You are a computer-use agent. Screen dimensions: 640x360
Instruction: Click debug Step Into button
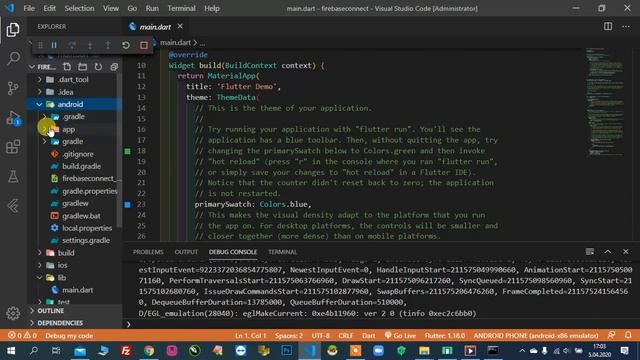pyautogui.click(x=90, y=45)
